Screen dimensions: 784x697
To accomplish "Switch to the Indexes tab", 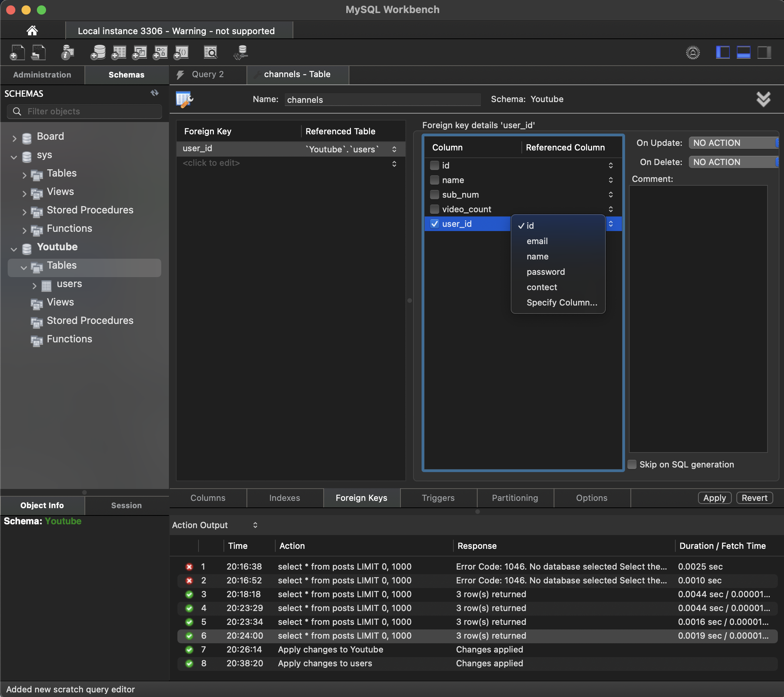I will [x=284, y=498].
